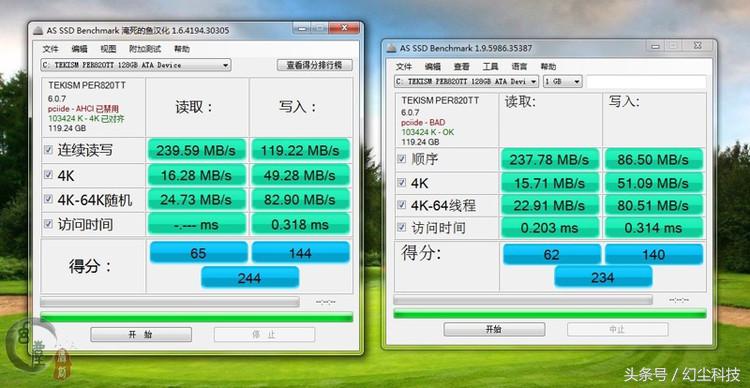Click the green progress bar in left window
This screenshot has width=750, height=388.
coord(197,317)
